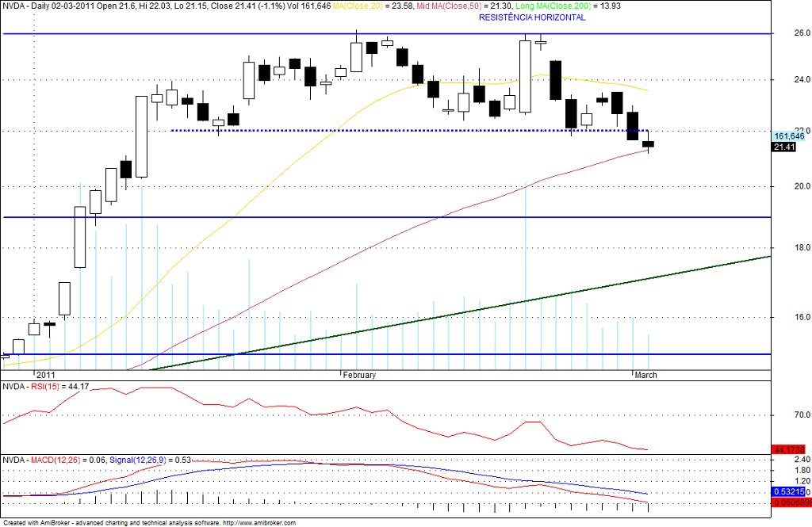
Task: Click the "March" date axis label
Action: [x=645, y=375]
